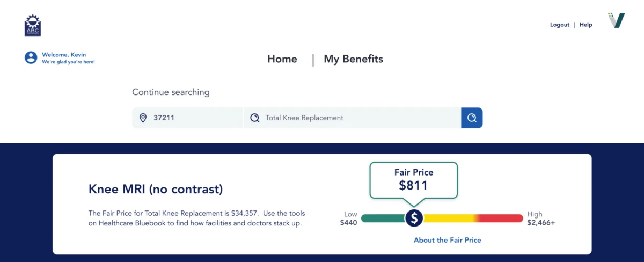Switch to the My Benefits tab
The image size is (644, 262).
[x=353, y=59]
